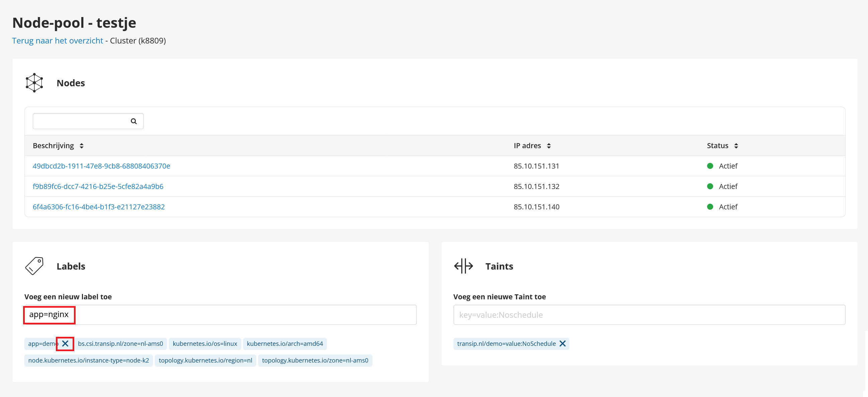Select the topology.kubernetes.io/region=nl label chip
The image size is (868, 397).
205,360
